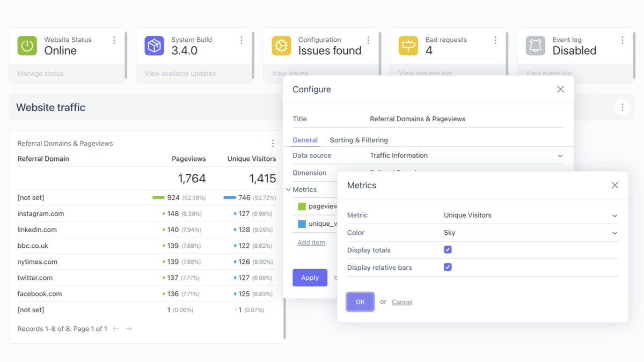
Task: Click the 746 unique visitors value
Action: pyautogui.click(x=244, y=198)
